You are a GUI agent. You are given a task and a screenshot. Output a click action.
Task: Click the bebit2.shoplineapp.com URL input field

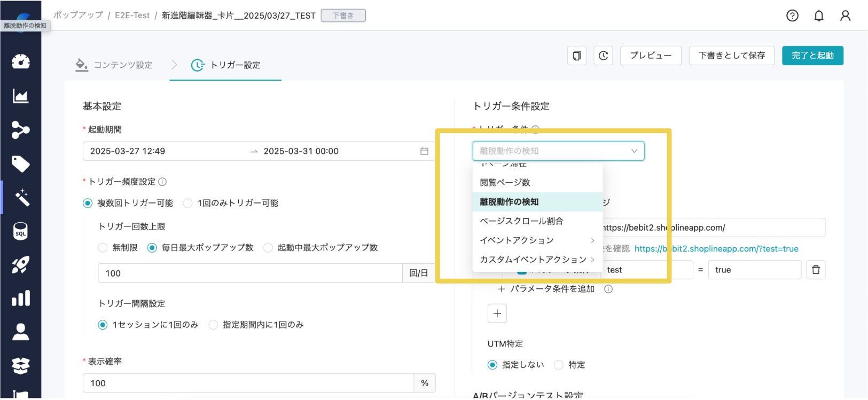[x=714, y=228]
